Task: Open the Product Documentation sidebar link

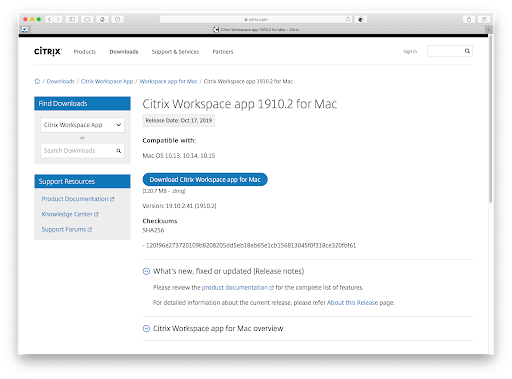Action: (75, 199)
